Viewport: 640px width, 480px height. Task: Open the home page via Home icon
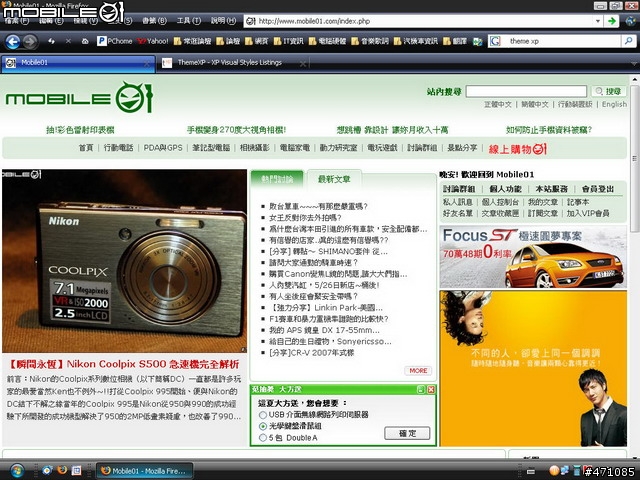point(85,41)
